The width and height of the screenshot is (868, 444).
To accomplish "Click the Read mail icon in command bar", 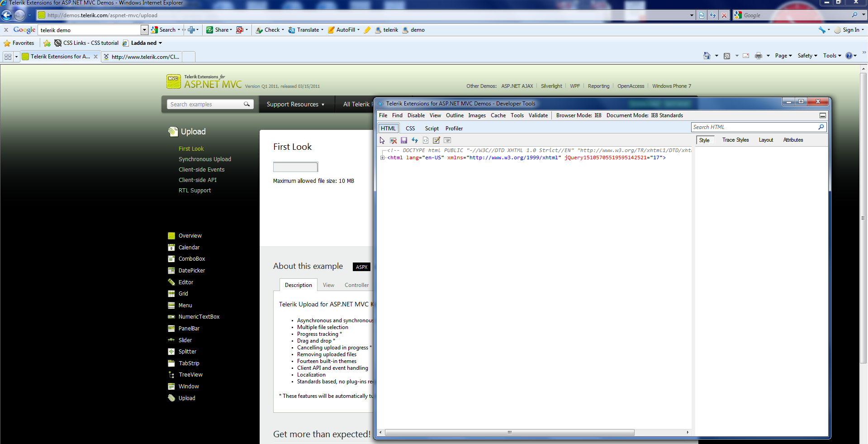I will [x=746, y=56].
